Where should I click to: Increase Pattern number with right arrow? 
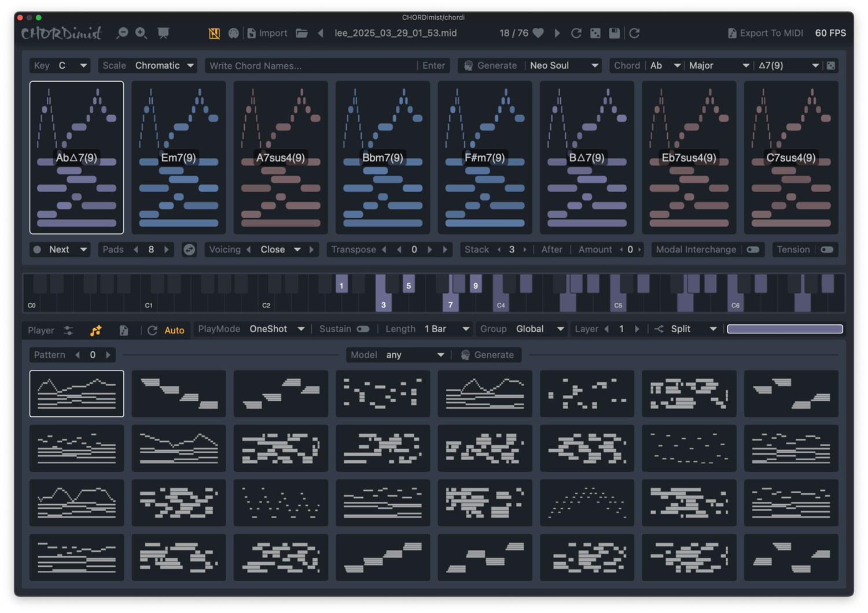[108, 355]
